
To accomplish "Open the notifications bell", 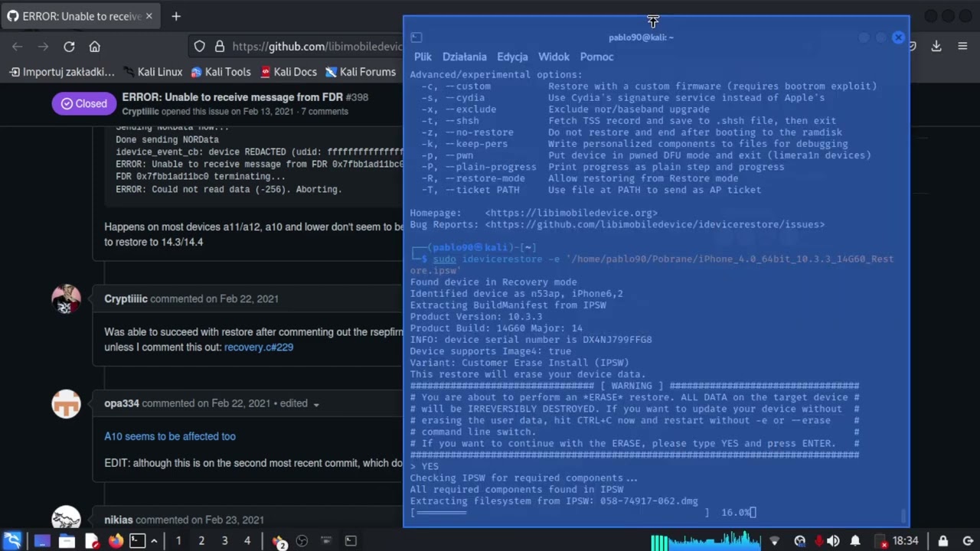I will point(855,541).
